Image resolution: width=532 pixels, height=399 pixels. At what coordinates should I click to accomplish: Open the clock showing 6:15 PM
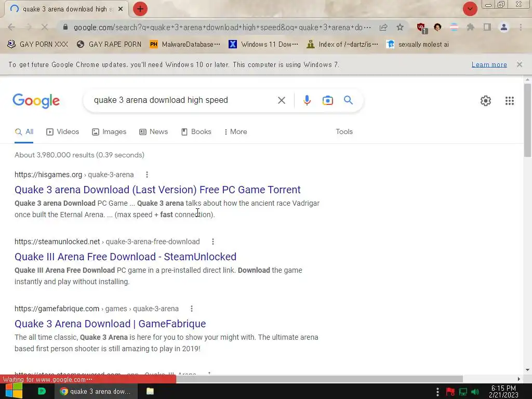503,392
